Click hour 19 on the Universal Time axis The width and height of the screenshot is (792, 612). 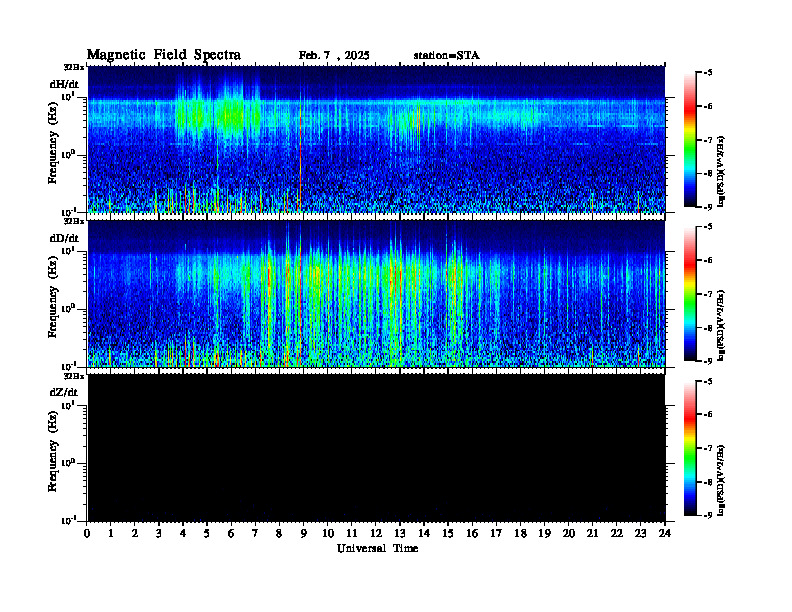(x=544, y=534)
